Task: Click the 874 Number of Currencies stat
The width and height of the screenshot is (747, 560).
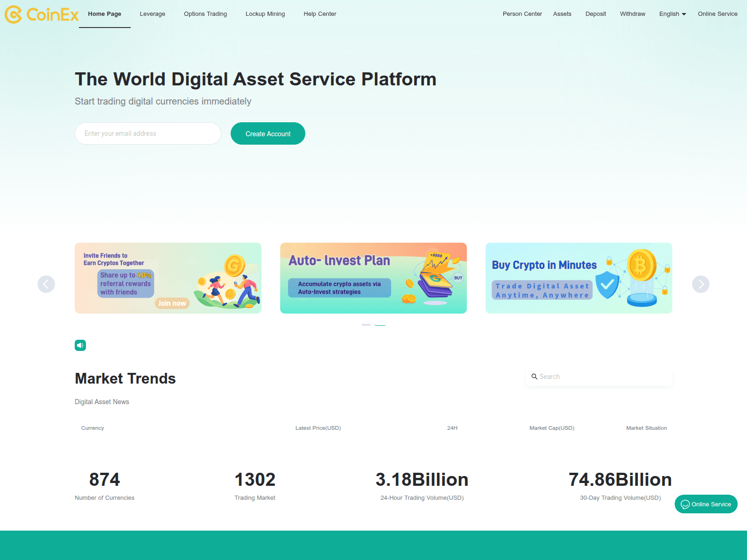Action: point(105,486)
